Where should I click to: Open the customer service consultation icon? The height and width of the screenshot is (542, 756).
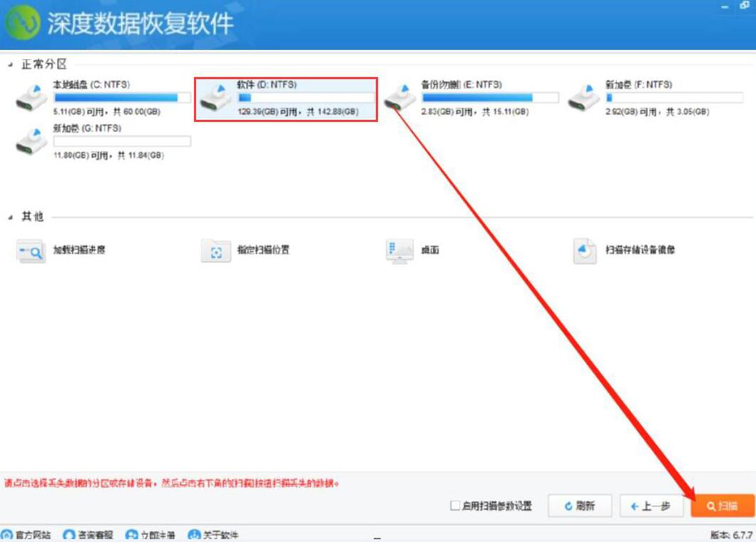coord(69,535)
